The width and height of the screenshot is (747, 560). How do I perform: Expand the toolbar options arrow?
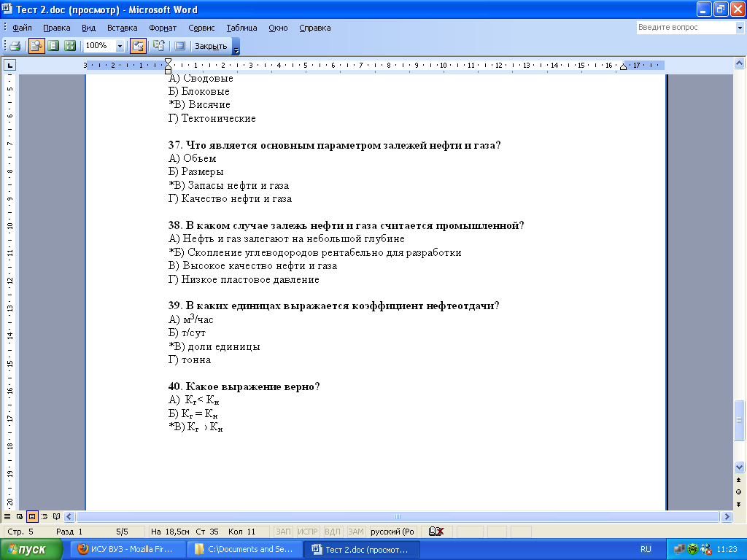(236, 47)
